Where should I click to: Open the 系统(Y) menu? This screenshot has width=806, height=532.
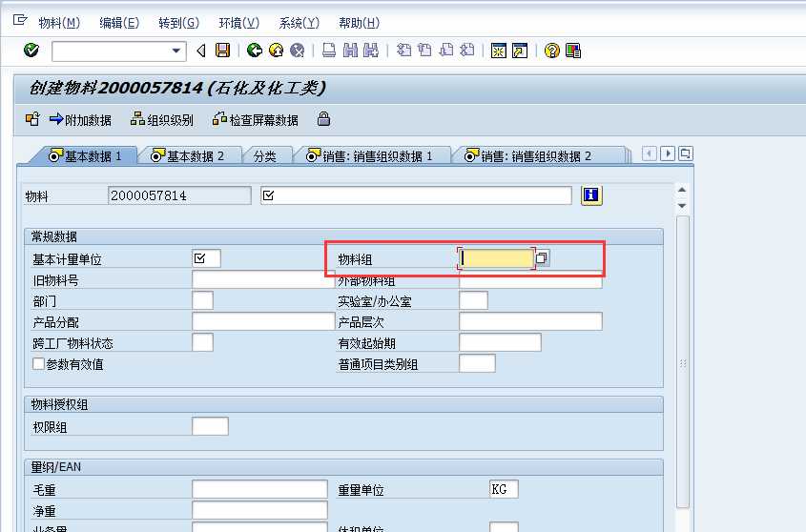click(x=300, y=23)
